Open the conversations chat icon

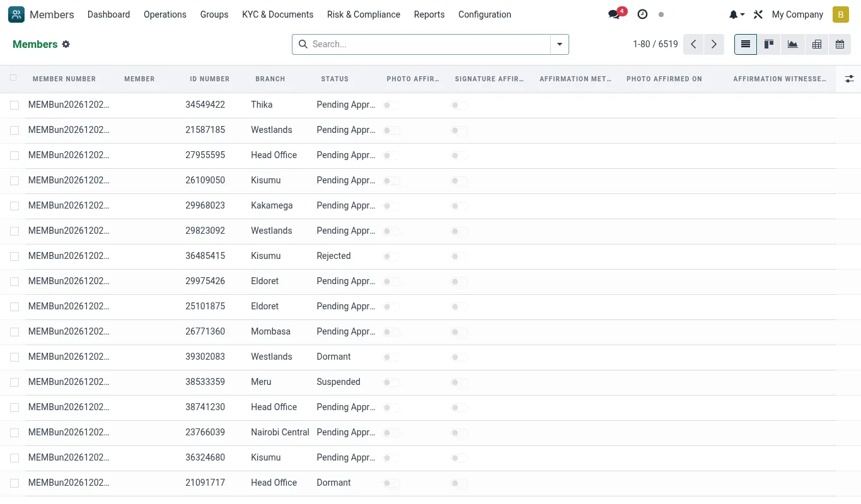click(614, 14)
